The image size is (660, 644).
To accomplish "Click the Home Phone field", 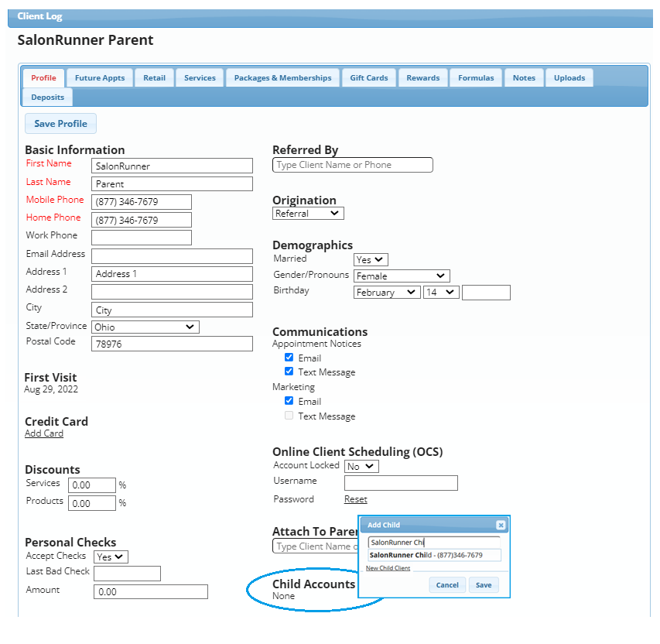I will click(x=142, y=220).
